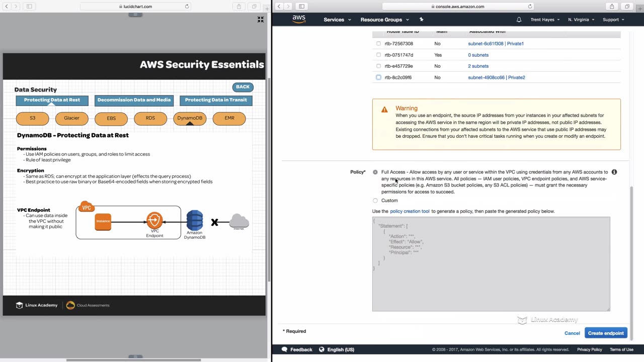Image resolution: width=644 pixels, height=362 pixels.
Task: Switch to Protecting Data in Transit tab
Action: pyautogui.click(x=216, y=100)
